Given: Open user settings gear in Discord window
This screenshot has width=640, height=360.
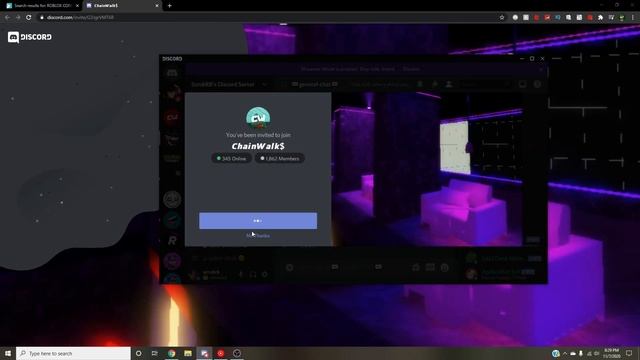Looking at the screenshot, I should coord(264,274).
